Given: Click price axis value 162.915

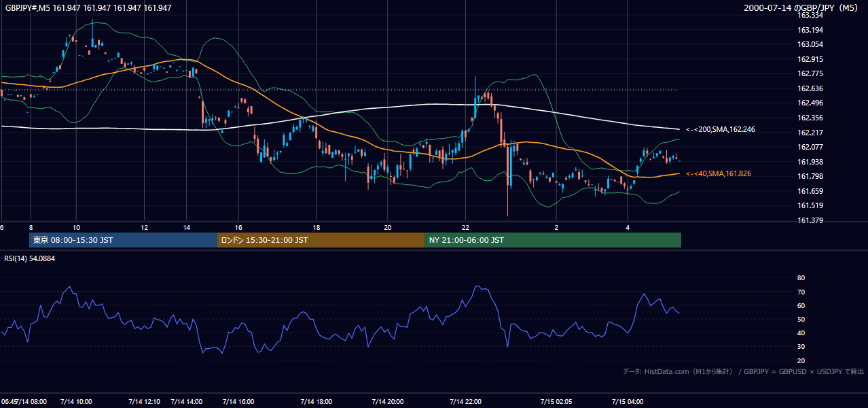Looking at the screenshot, I should coord(810,59).
